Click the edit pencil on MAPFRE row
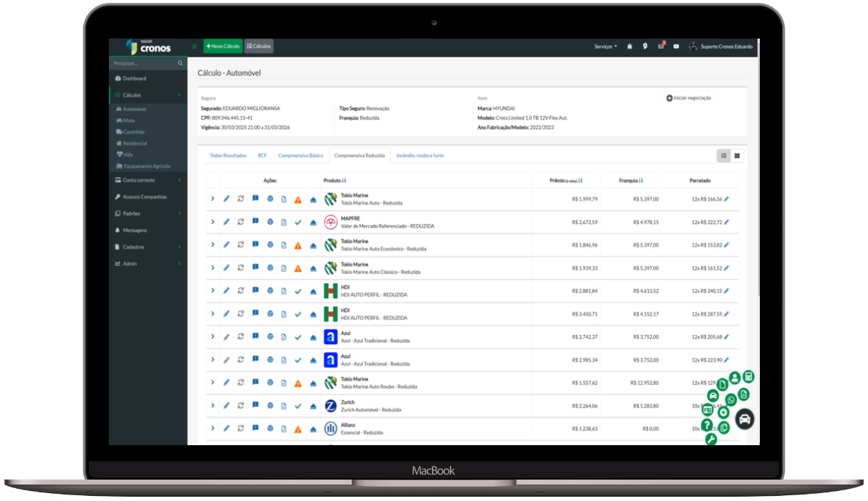Image resolution: width=868 pixels, height=501 pixels. pyautogui.click(x=226, y=222)
